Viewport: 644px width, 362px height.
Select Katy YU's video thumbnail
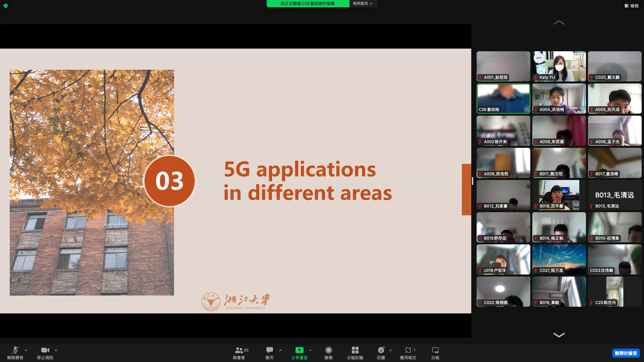point(559,66)
